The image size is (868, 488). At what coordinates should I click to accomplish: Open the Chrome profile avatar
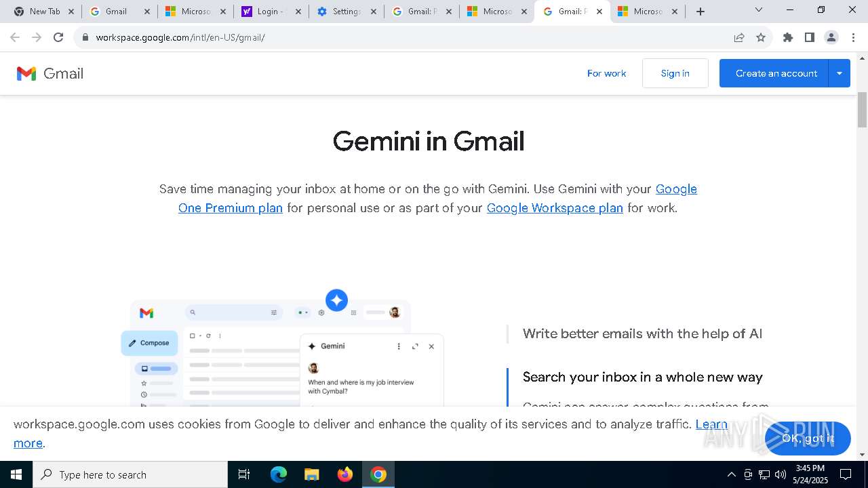(831, 37)
